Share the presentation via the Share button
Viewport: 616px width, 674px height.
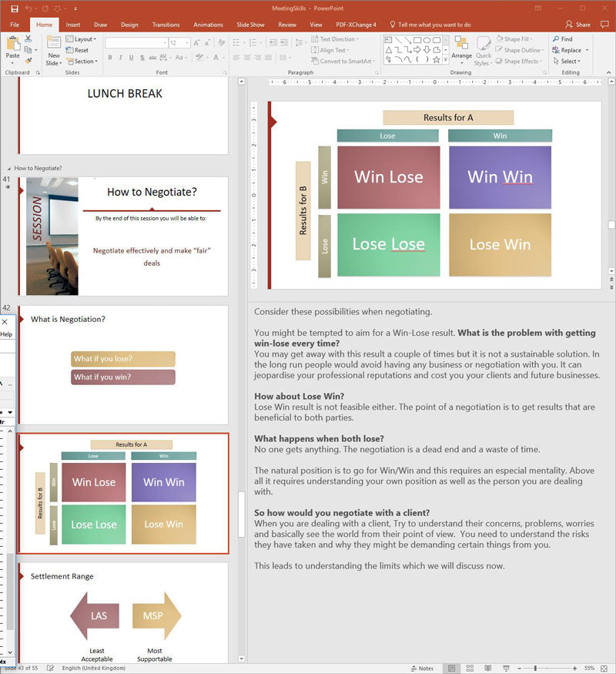[577, 25]
